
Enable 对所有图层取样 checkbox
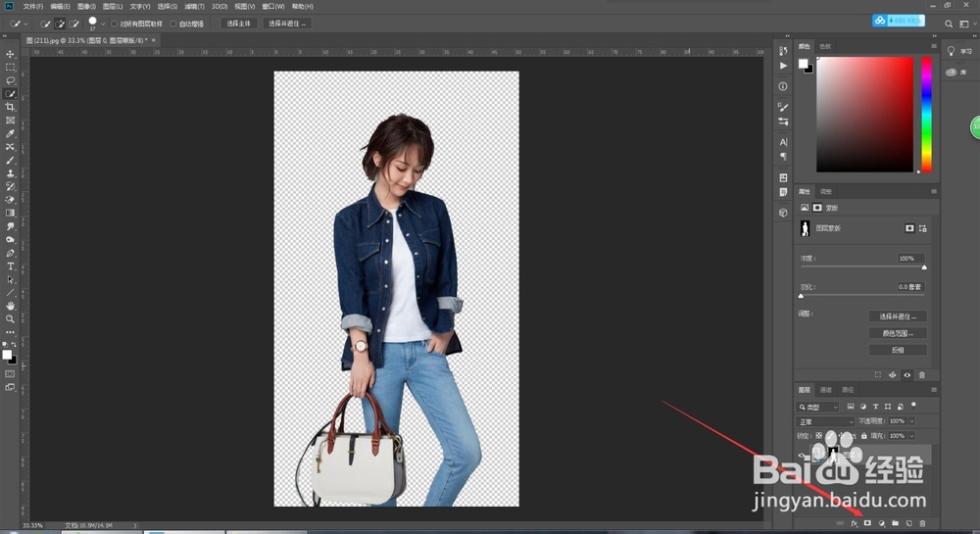click(x=115, y=24)
